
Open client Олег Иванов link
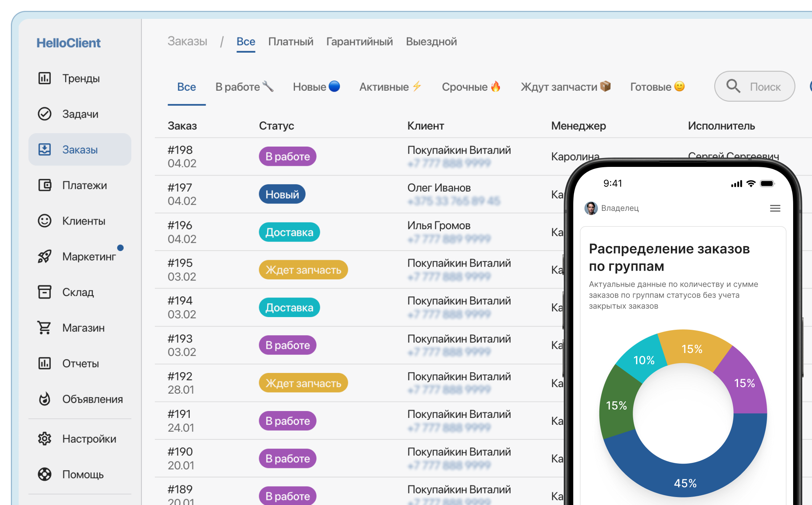[439, 188]
